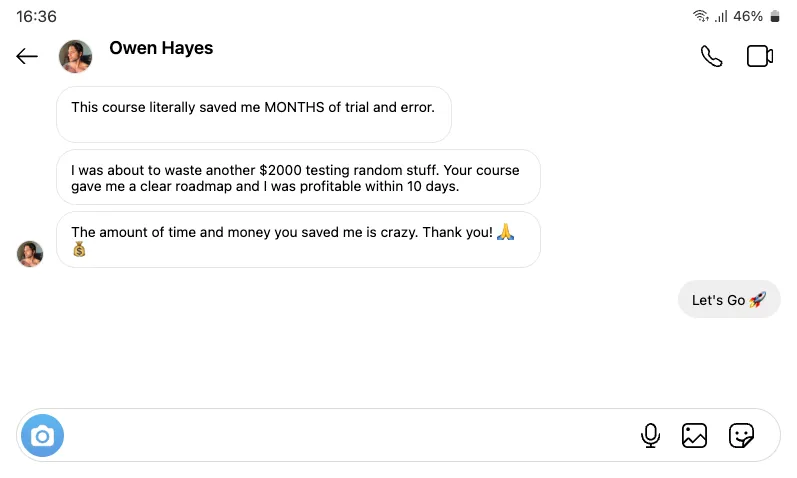Tap the Owen Hayes contact name
This screenshot has height=478, width=797.
pos(161,48)
